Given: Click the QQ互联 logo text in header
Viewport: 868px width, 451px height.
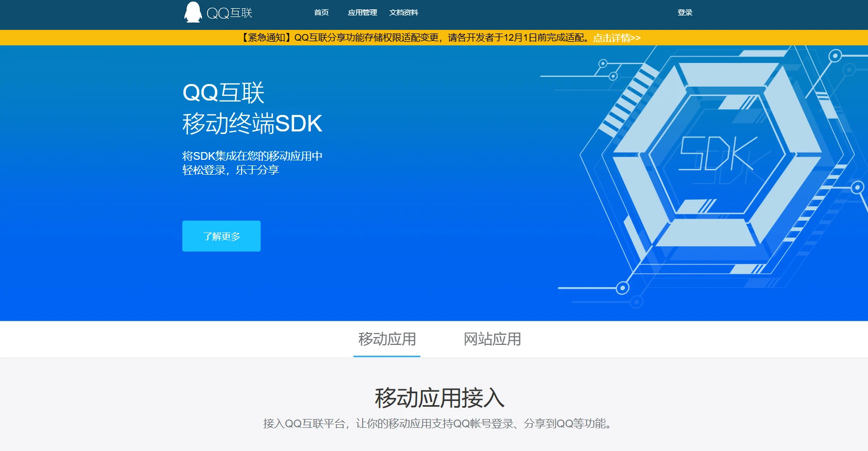Looking at the screenshot, I should pos(229,13).
